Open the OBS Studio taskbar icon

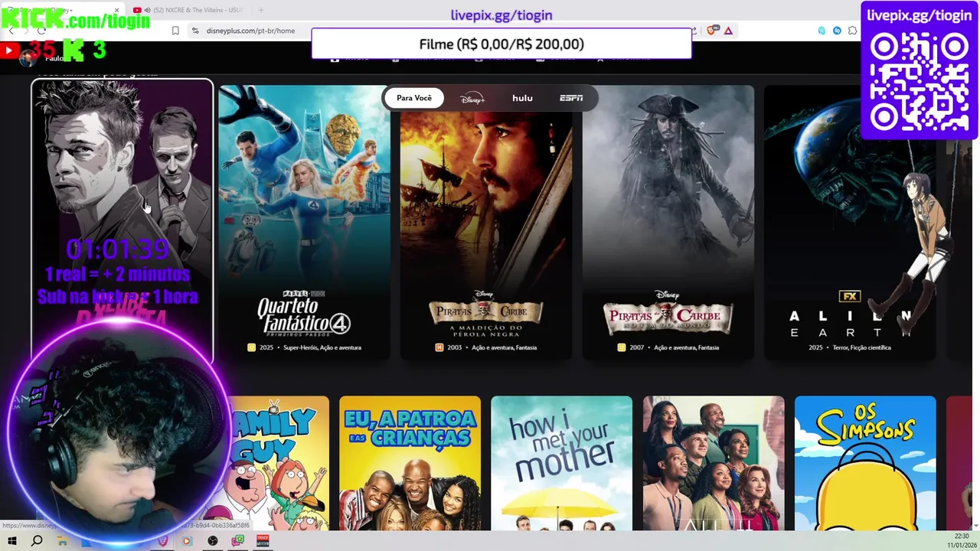point(213,541)
